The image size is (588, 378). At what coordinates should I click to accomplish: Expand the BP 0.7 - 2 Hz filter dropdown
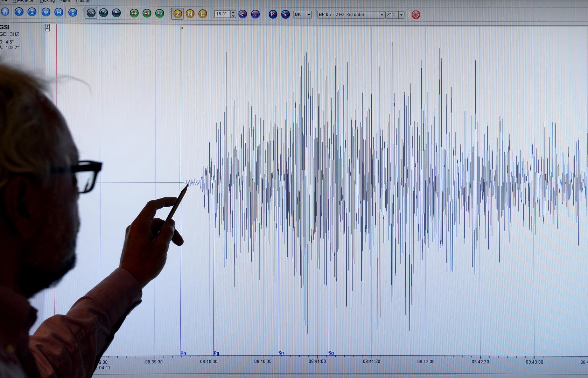coord(381,15)
